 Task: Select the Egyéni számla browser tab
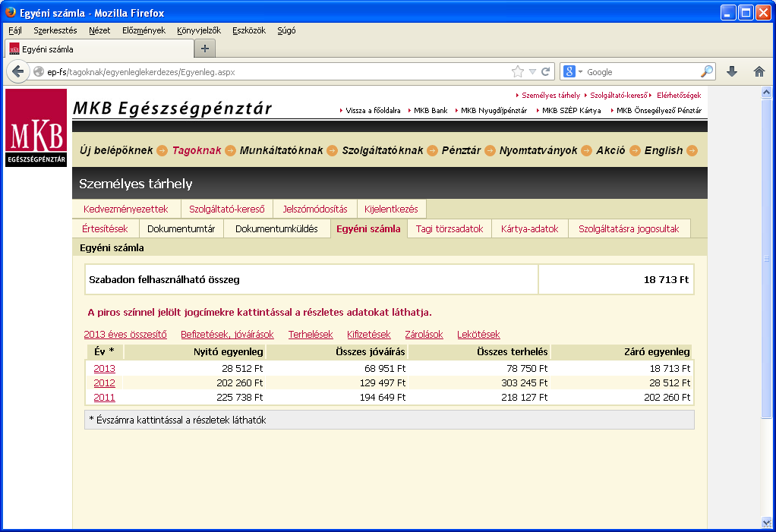[99, 49]
